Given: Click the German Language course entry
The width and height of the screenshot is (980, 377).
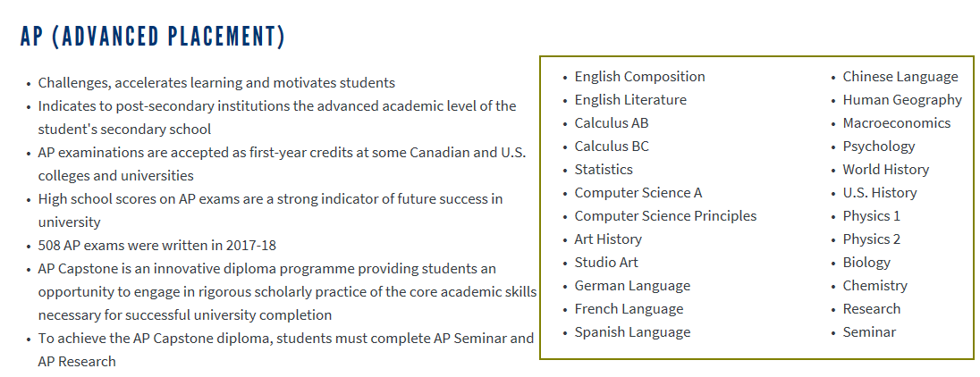Looking at the screenshot, I should click(x=632, y=286).
